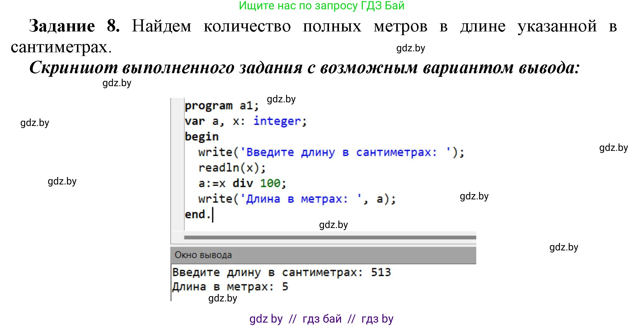The width and height of the screenshot is (644, 326).
Task: Select the 'Введите длину в сантиметрах' string in write
Action: (341, 152)
